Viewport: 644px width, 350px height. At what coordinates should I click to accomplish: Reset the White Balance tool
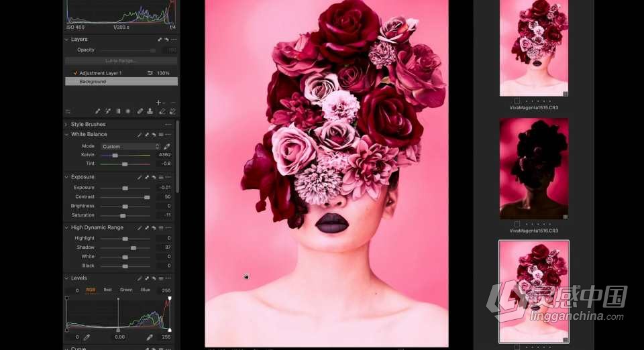click(154, 135)
